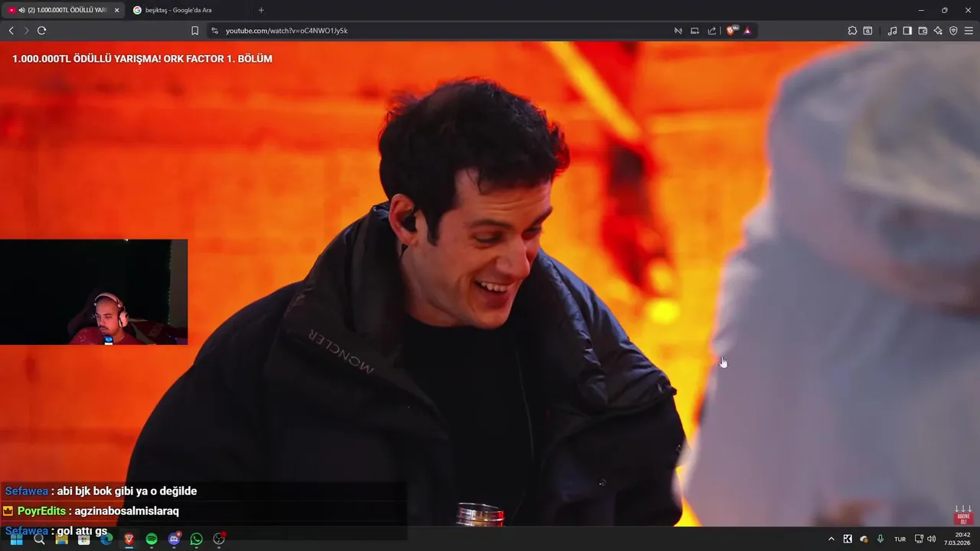Change the TUR keyboard language
This screenshot has height=551, width=980.
[x=900, y=539]
